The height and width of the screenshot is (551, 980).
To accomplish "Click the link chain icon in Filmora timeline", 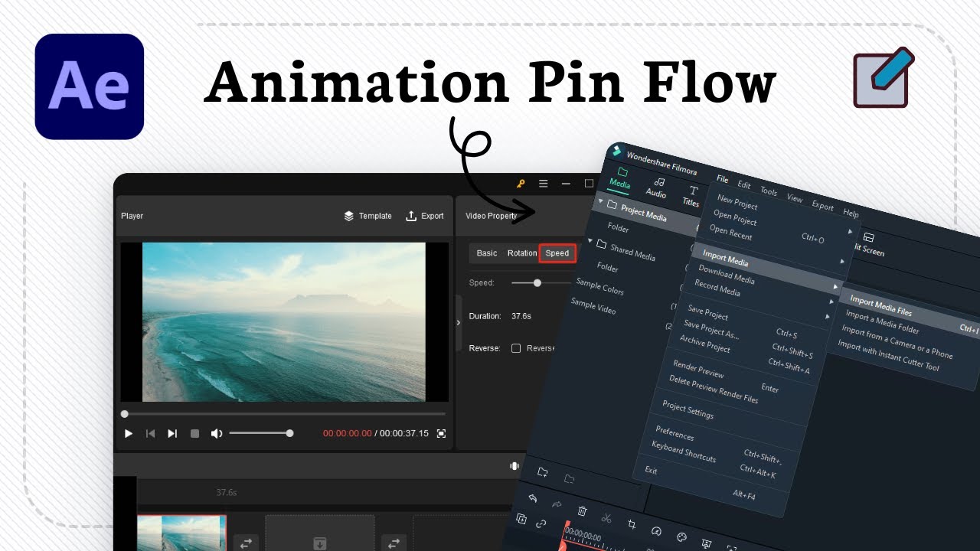I will pos(541,523).
